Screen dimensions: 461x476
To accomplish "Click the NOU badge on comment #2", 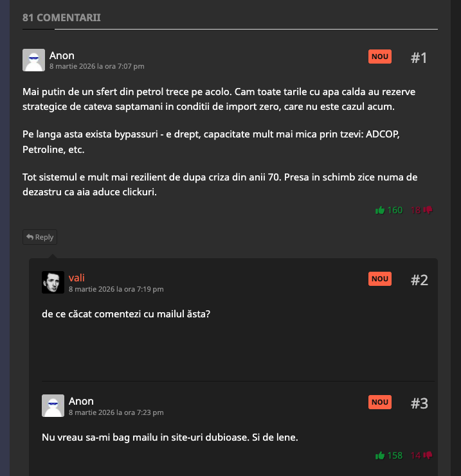I will 380,279.
